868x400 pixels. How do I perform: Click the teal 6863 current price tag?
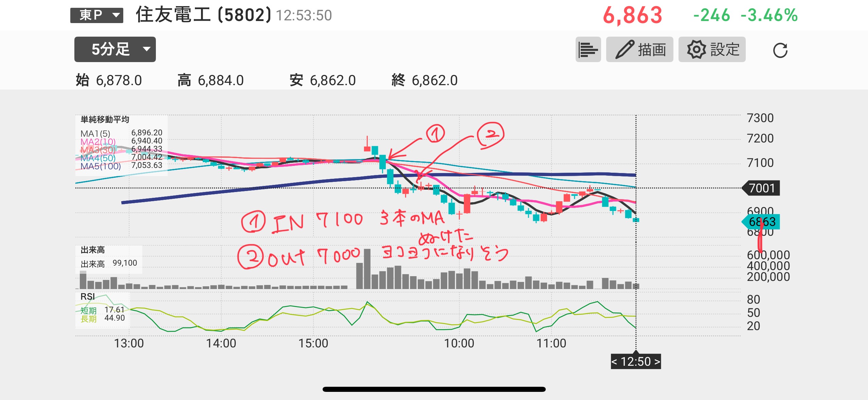762,222
